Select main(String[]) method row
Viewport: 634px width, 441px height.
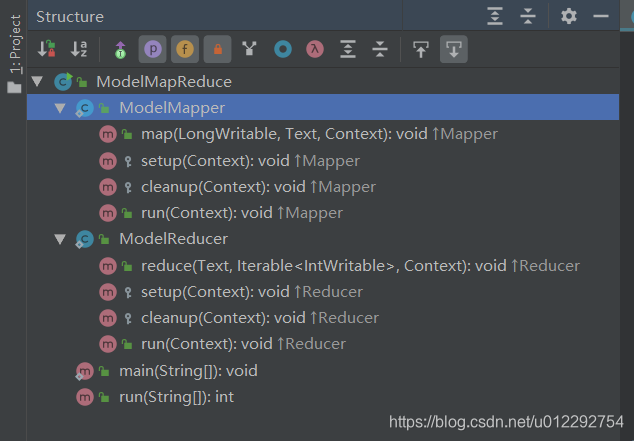323,371
